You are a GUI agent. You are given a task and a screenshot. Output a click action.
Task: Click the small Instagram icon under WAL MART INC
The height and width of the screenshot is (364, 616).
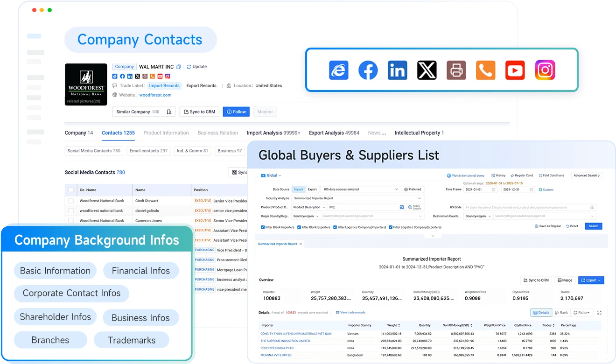[x=167, y=76]
